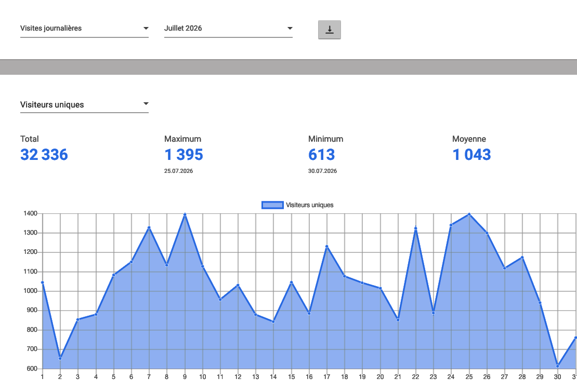Image resolution: width=577 pixels, height=392 pixels.
Task: Toggle the Visiteurs uniques legend swatch
Action: pos(272,205)
